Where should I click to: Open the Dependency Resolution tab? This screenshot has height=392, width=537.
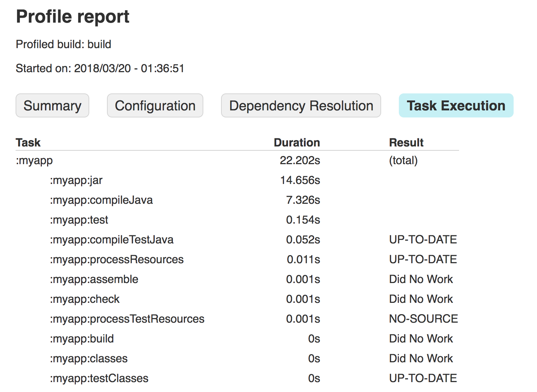point(301,105)
